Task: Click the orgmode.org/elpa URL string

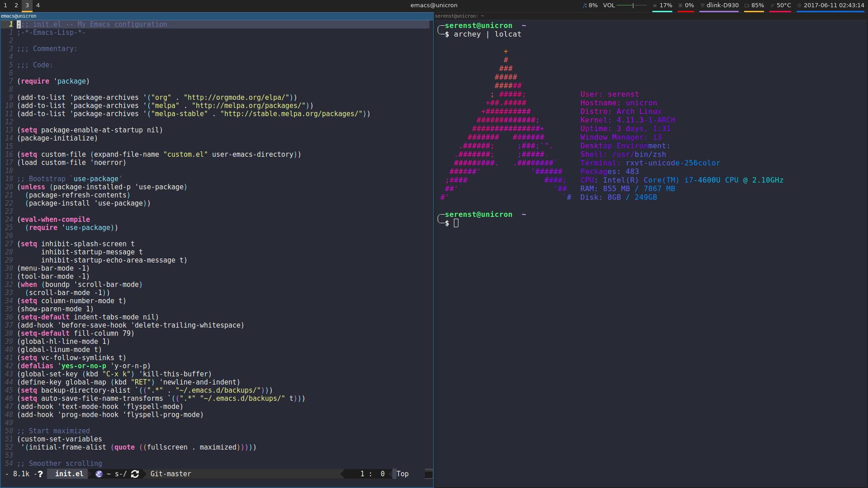Action: (x=236, y=98)
